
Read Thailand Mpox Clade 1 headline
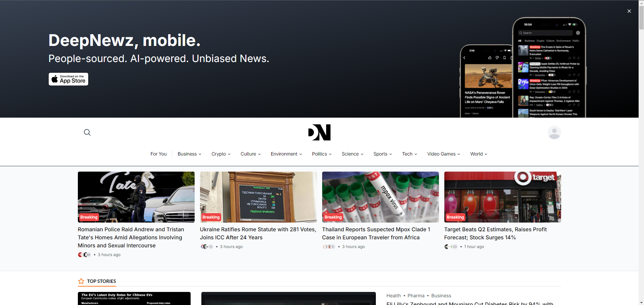point(376,233)
